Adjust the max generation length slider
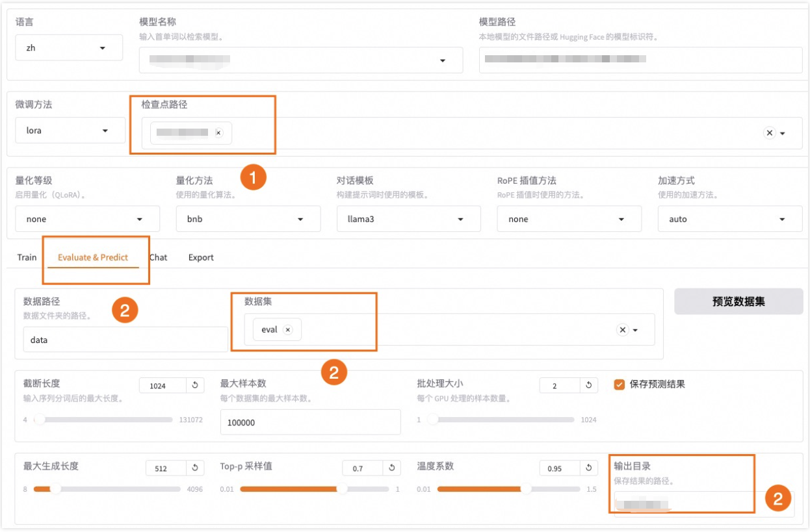810x532 pixels. coord(107,488)
